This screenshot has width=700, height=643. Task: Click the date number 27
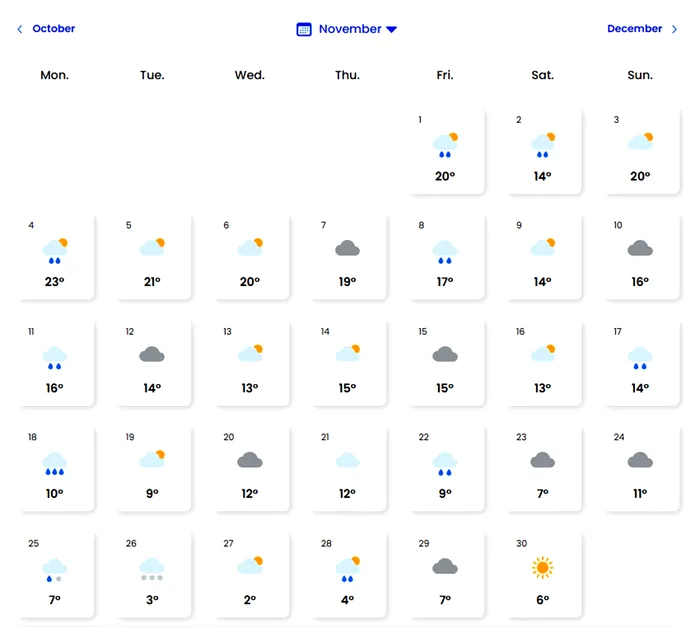(229, 543)
